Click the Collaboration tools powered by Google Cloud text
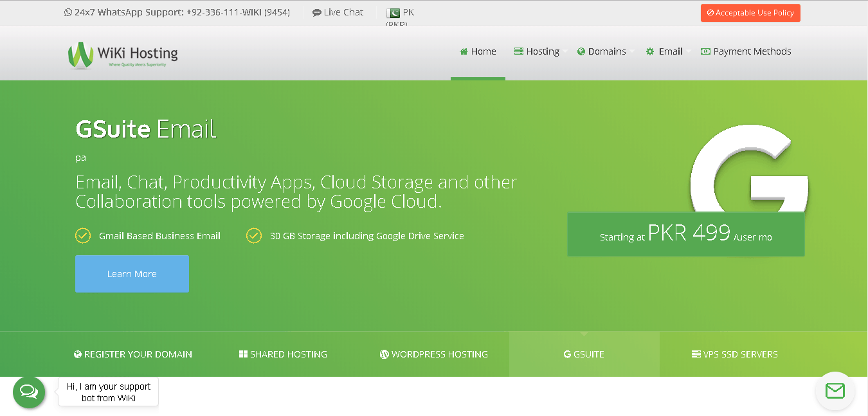Image resolution: width=868 pixels, height=416 pixels. [x=259, y=202]
